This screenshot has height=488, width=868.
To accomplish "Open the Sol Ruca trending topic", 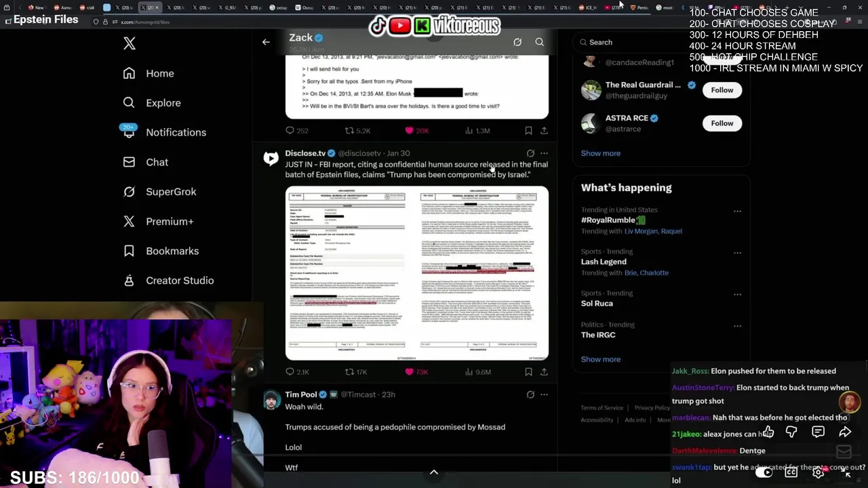I will click(x=597, y=304).
